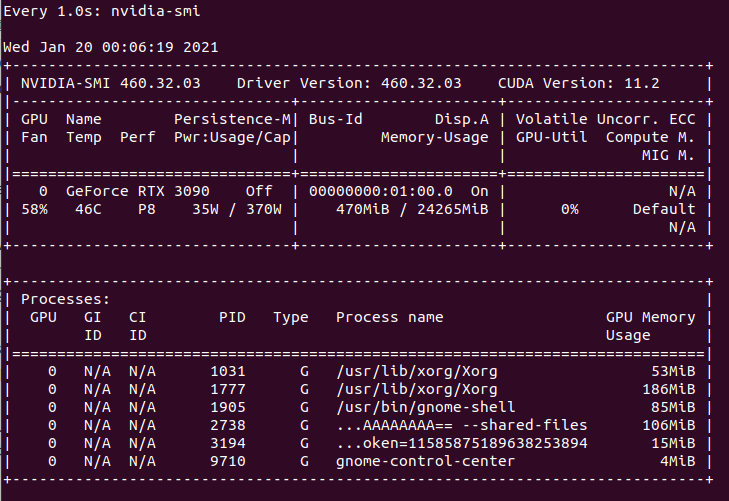Select the Driver Version 460.32.03 text

[349, 83]
